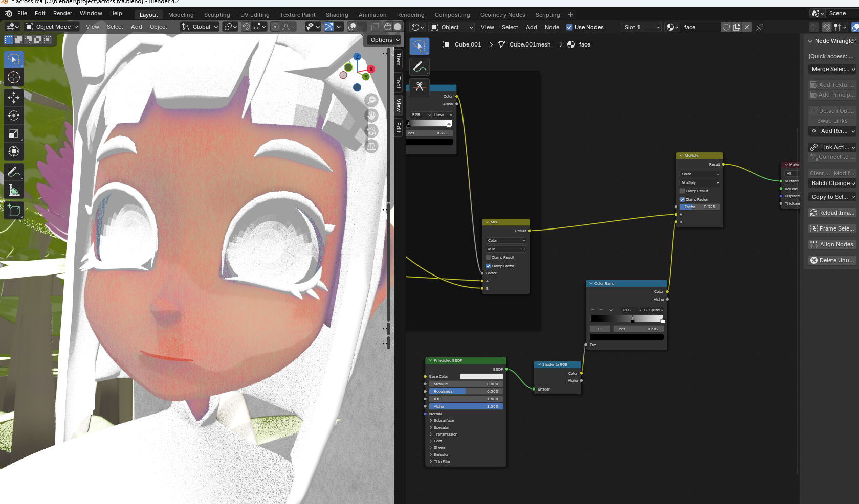
Task: Open Global transform orientation dropdown
Action: click(x=200, y=27)
